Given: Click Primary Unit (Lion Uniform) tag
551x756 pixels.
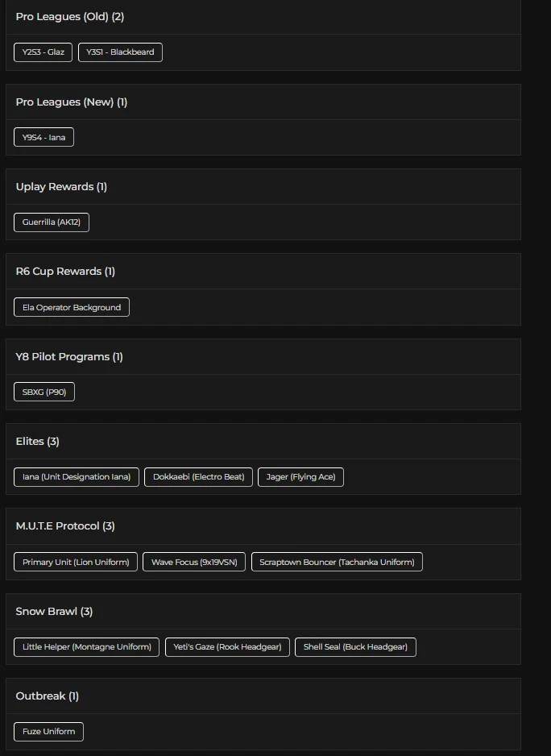Looking at the screenshot, I should (76, 562).
